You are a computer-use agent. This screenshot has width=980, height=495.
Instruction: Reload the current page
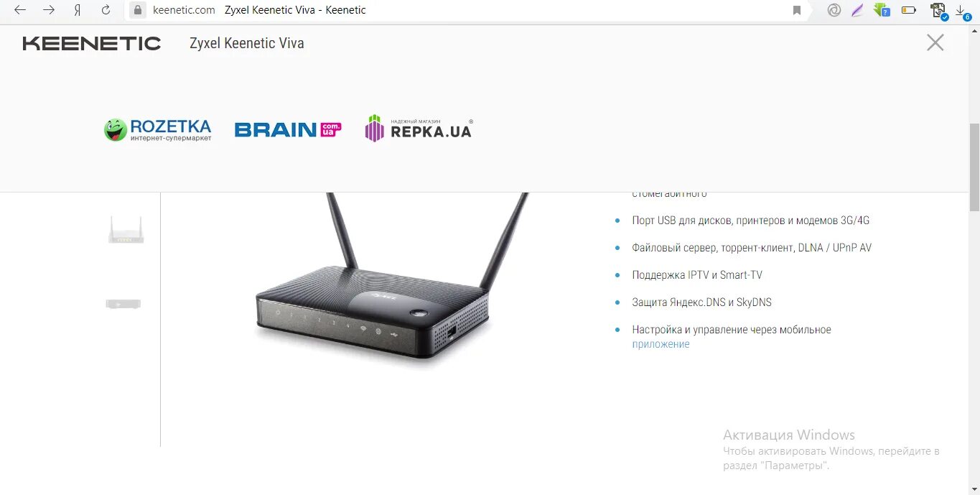click(106, 10)
